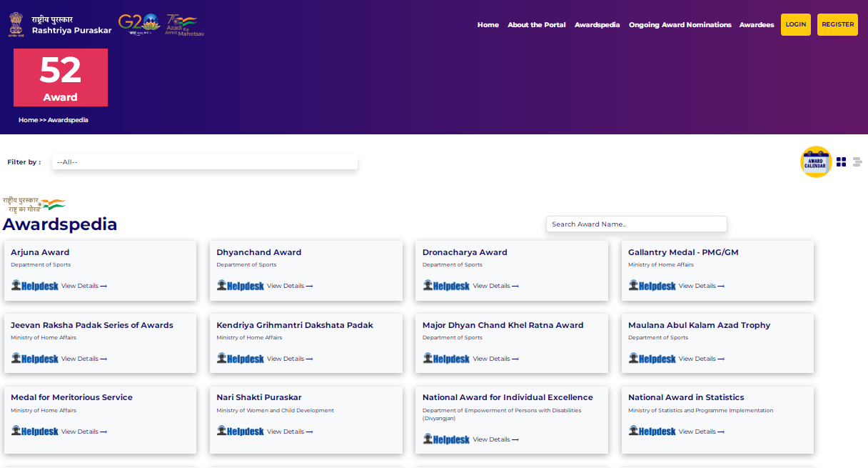
Task: Click the G20 logo in the header
Action: (x=139, y=24)
